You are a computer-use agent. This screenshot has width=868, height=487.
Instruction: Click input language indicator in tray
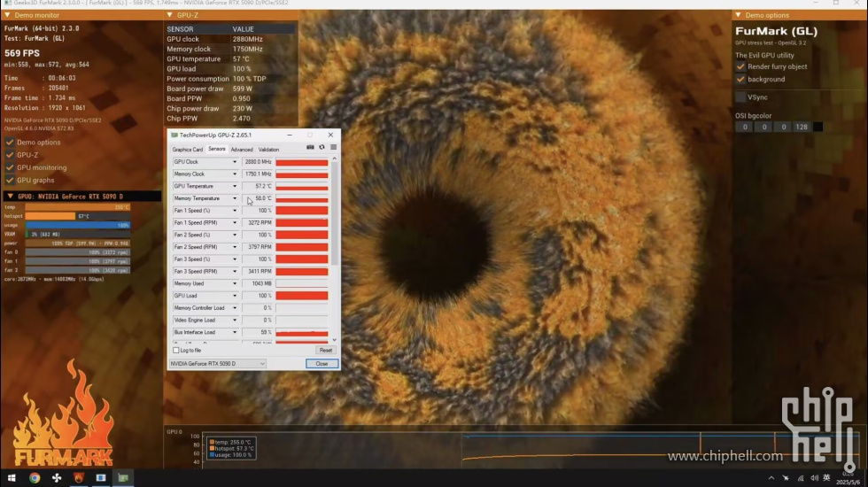click(x=826, y=478)
